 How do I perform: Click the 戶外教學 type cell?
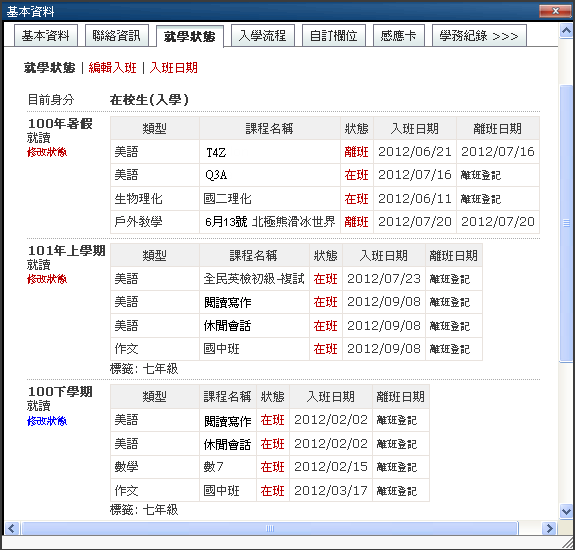(155, 222)
